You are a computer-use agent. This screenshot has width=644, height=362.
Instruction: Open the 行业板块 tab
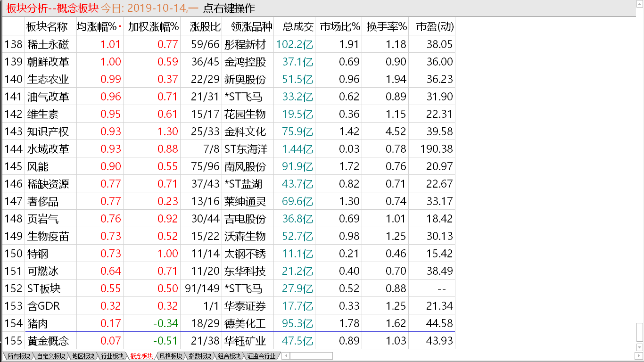(112, 356)
